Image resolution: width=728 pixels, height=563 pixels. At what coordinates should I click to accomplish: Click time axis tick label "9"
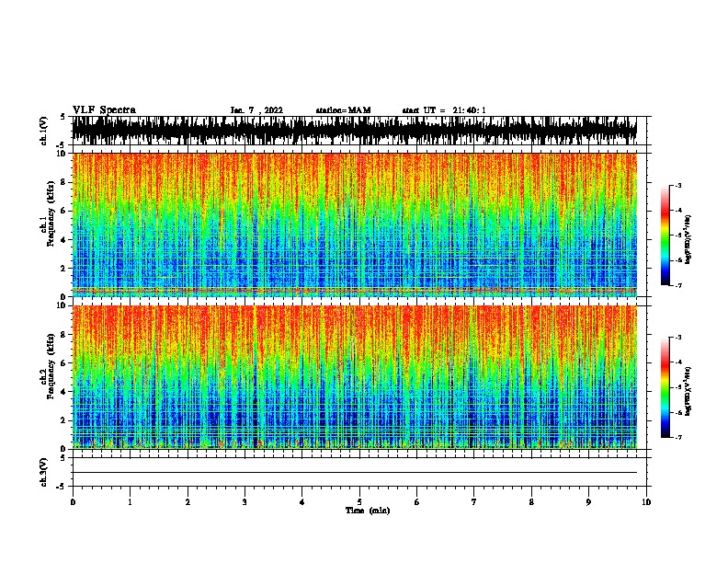click(x=588, y=502)
